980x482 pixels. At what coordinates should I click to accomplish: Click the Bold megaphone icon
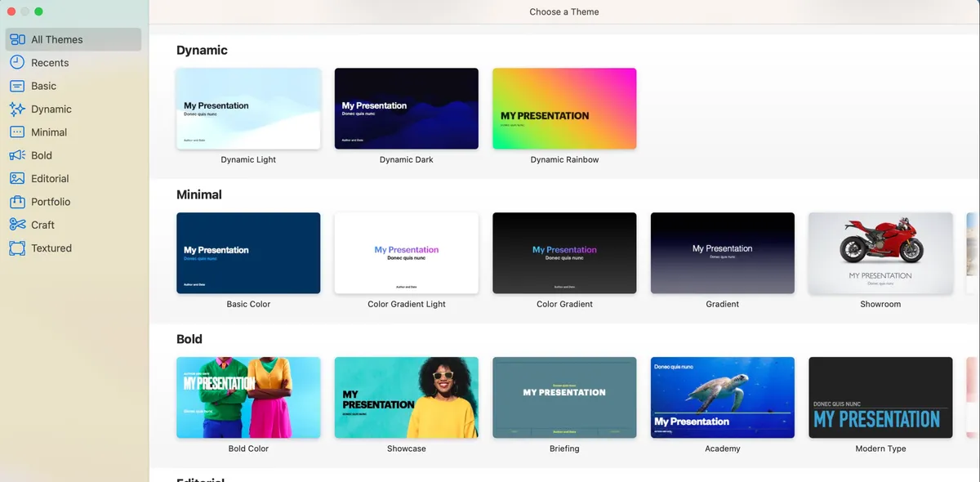tap(17, 155)
